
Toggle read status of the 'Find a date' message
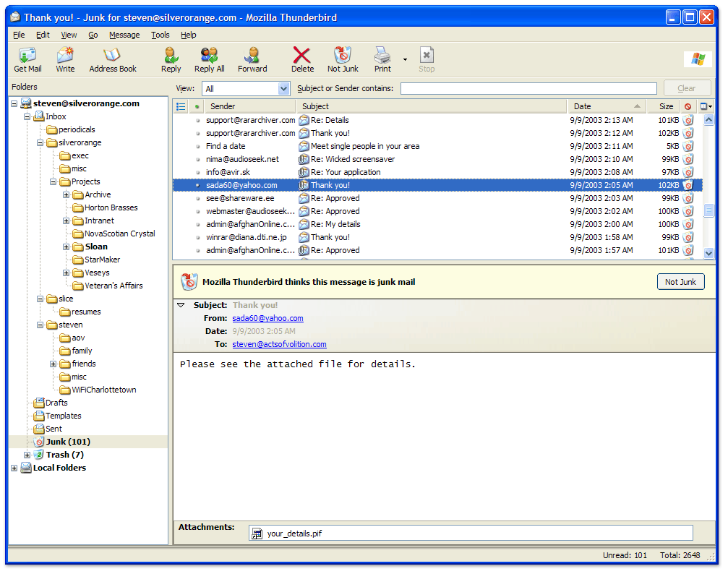tap(197, 146)
